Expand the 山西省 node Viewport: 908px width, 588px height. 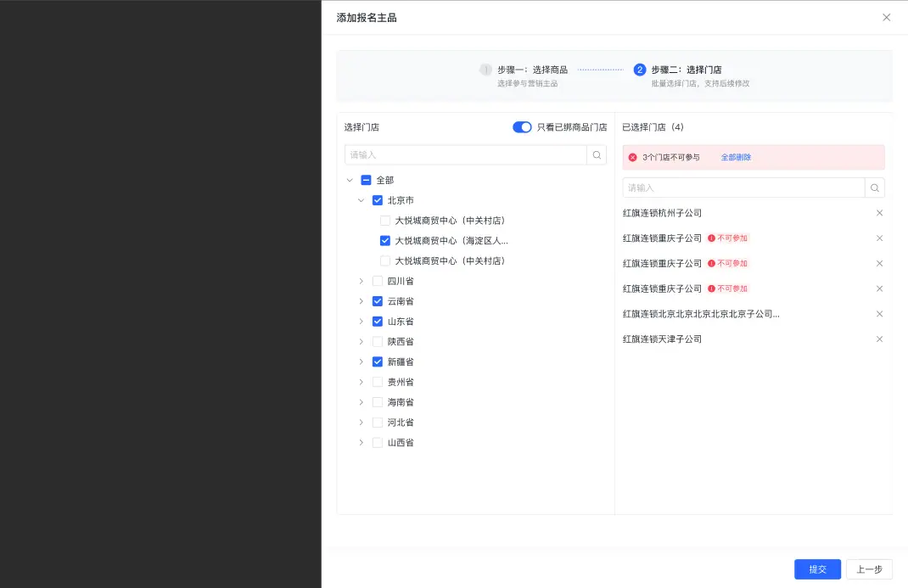[x=362, y=443]
